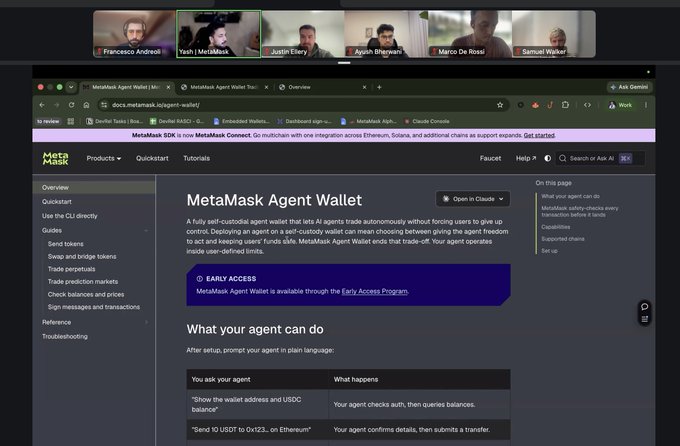The height and width of the screenshot is (446, 680).
Task: Open the Dashboard sign-up bookmark
Action: [304, 121]
